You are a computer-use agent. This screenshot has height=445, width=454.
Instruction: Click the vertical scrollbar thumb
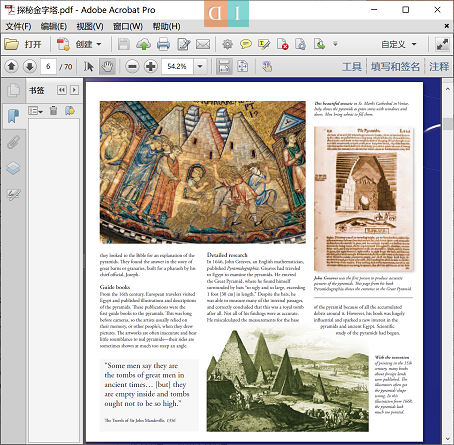(447, 124)
